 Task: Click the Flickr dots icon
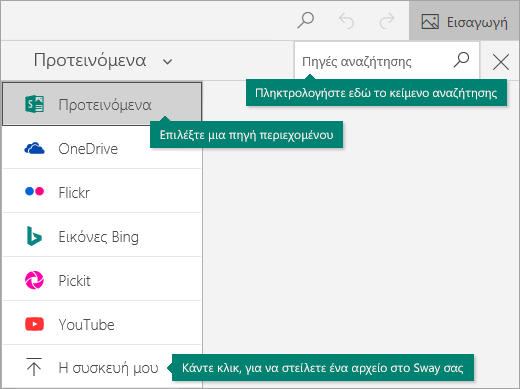click(x=34, y=191)
